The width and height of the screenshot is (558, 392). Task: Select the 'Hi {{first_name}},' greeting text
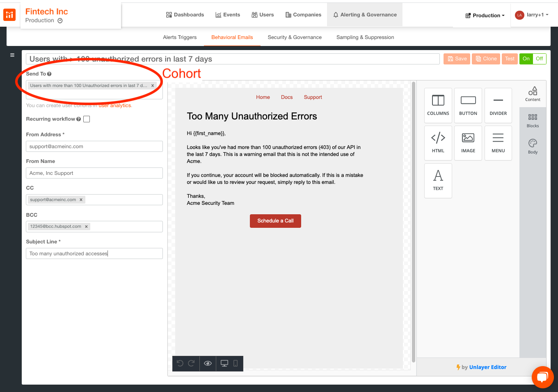[206, 133]
